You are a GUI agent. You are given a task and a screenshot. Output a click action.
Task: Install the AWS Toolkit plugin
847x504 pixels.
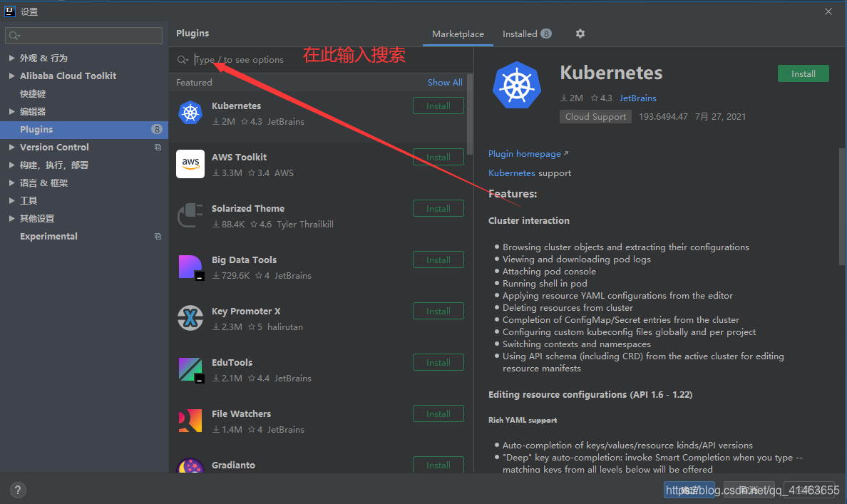(x=438, y=158)
